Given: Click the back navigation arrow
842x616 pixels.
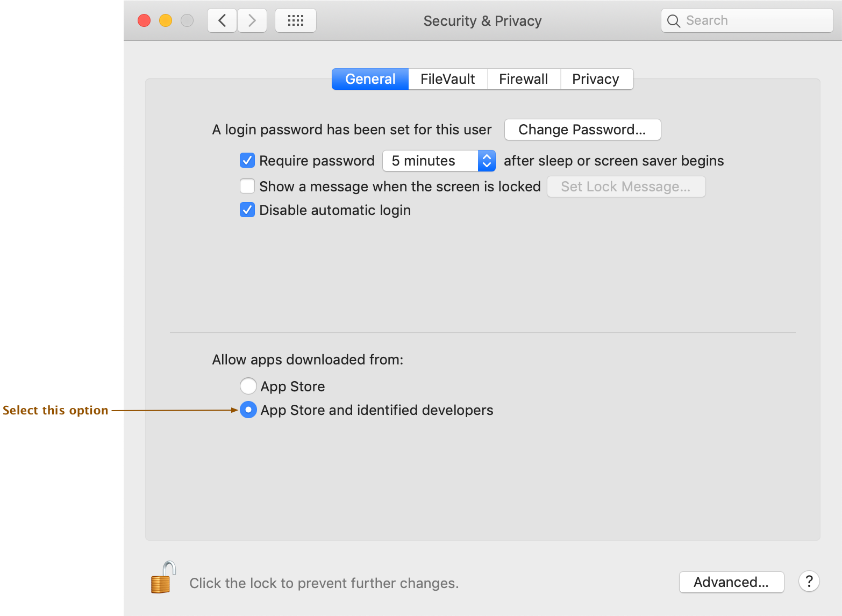Looking at the screenshot, I should click(222, 21).
